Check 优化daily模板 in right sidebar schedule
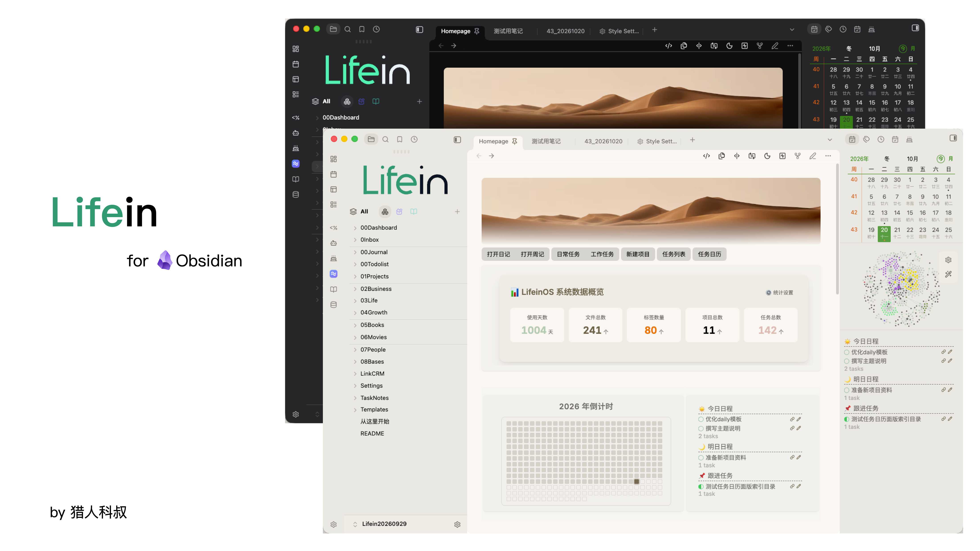The height and width of the screenshot is (551, 980). (846, 352)
